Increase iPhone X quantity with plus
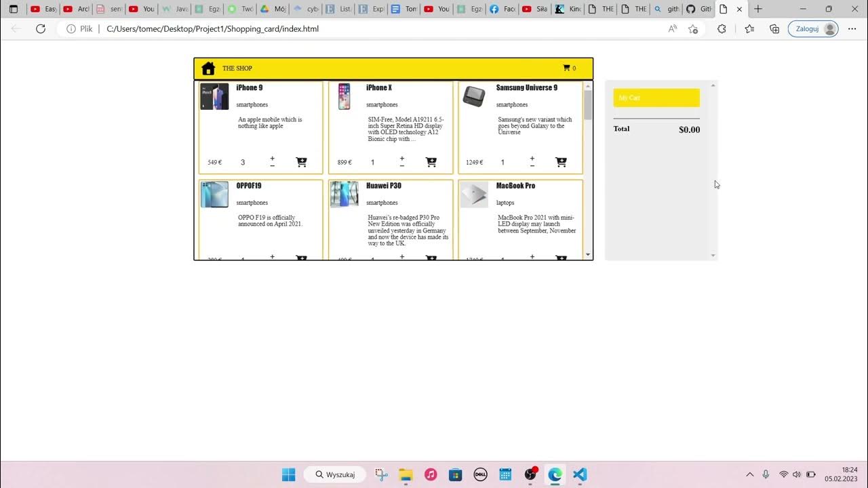868x488 pixels. (x=402, y=159)
